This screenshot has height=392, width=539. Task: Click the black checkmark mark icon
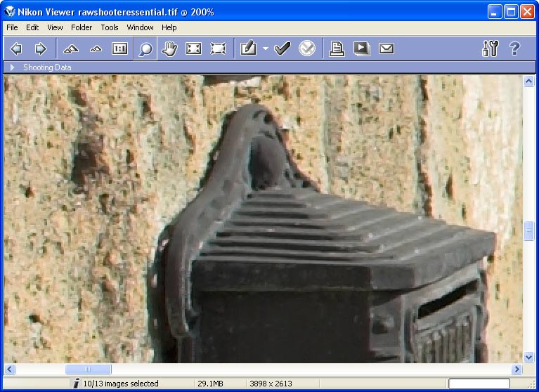pyautogui.click(x=283, y=48)
